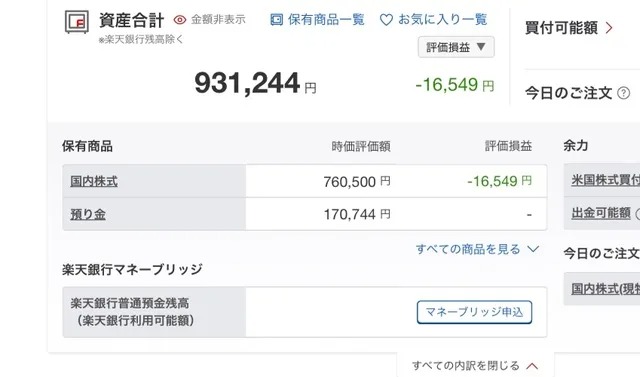
Task: Toggle the 金額非表示 eye icon
Action: pyautogui.click(x=180, y=20)
